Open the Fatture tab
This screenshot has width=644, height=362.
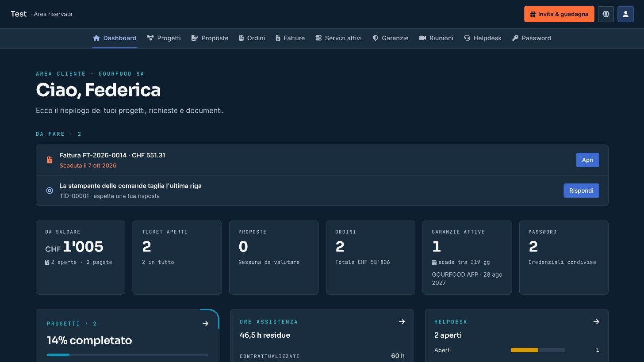coord(290,38)
